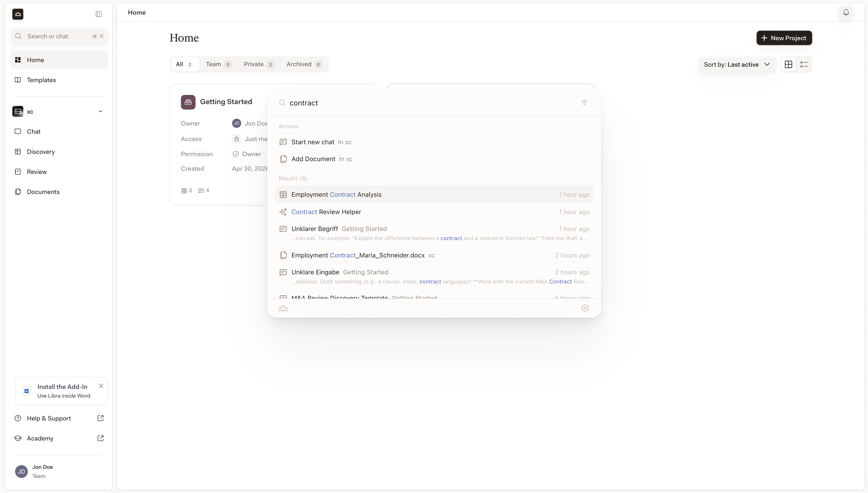Screen dimensions: 868x493
Task: Open Install the Add-In promotion
Action: [61, 391]
